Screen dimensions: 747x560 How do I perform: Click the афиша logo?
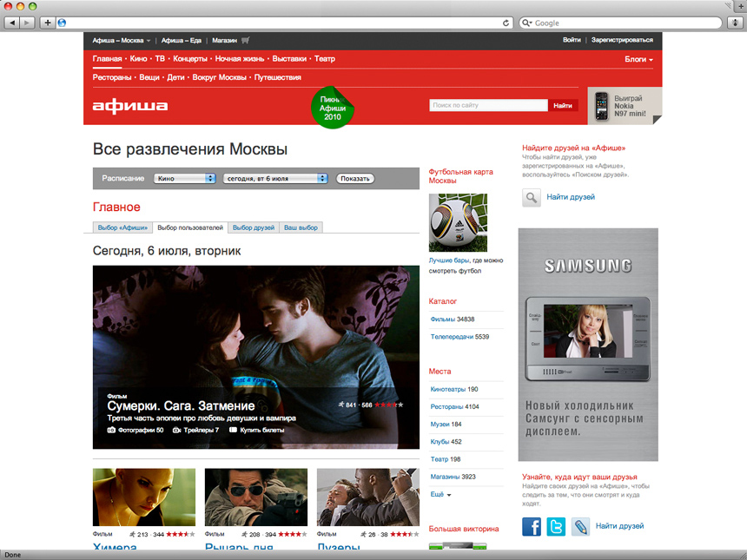[130, 106]
